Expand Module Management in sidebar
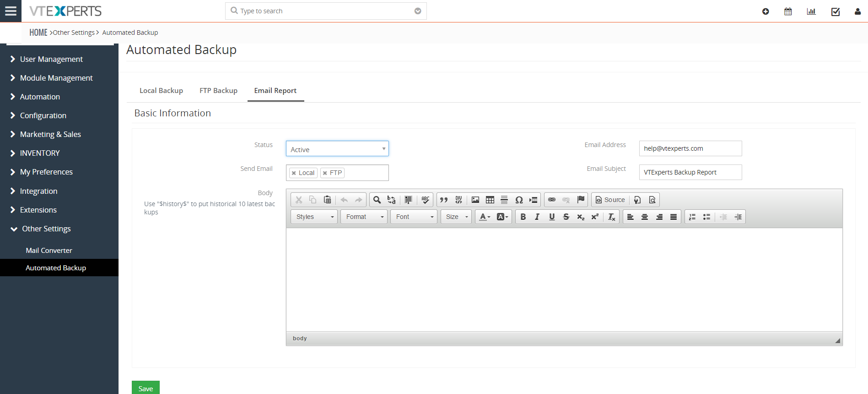868x394 pixels. [56, 78]
